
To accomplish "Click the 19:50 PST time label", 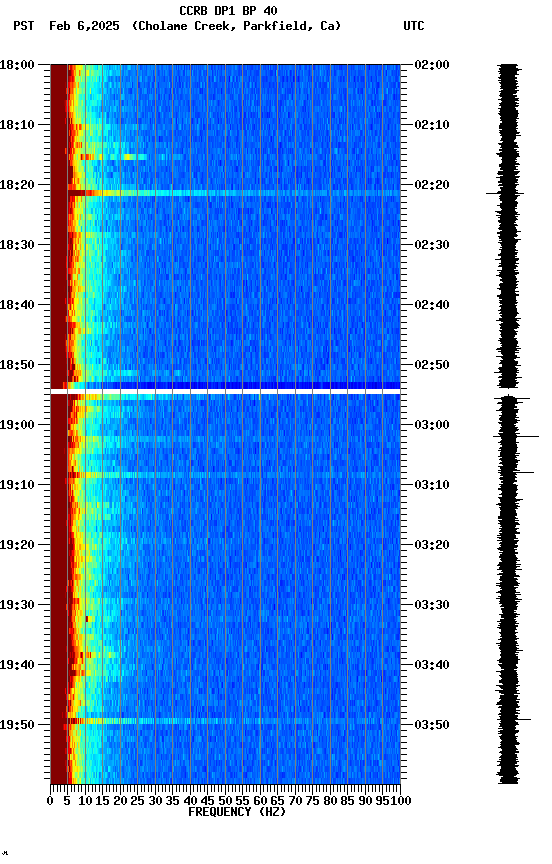I will [17, 725].
